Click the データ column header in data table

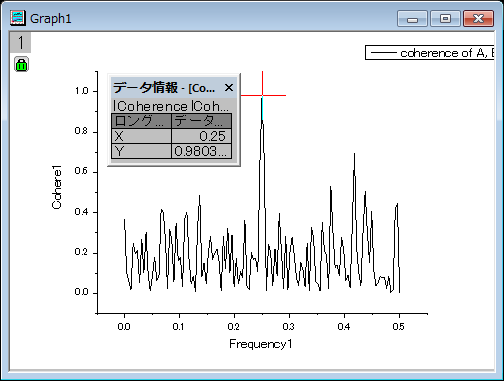pos(201,121)
